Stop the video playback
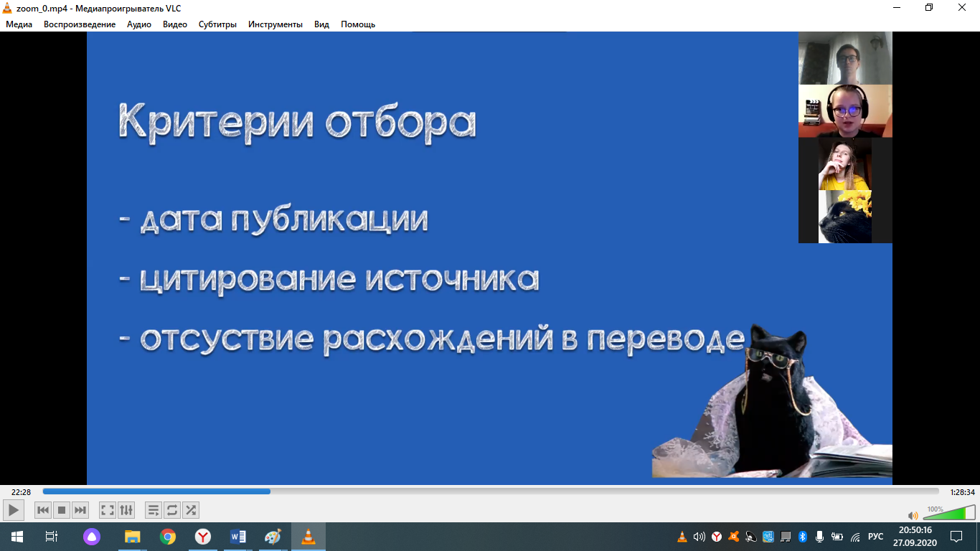This screenshot has height=551, width=980. click(62, 510)
